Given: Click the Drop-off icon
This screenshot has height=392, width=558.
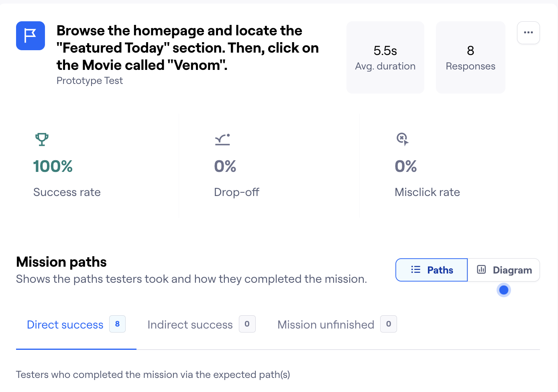Looking at the screenshot, I should tap(222, 139).
